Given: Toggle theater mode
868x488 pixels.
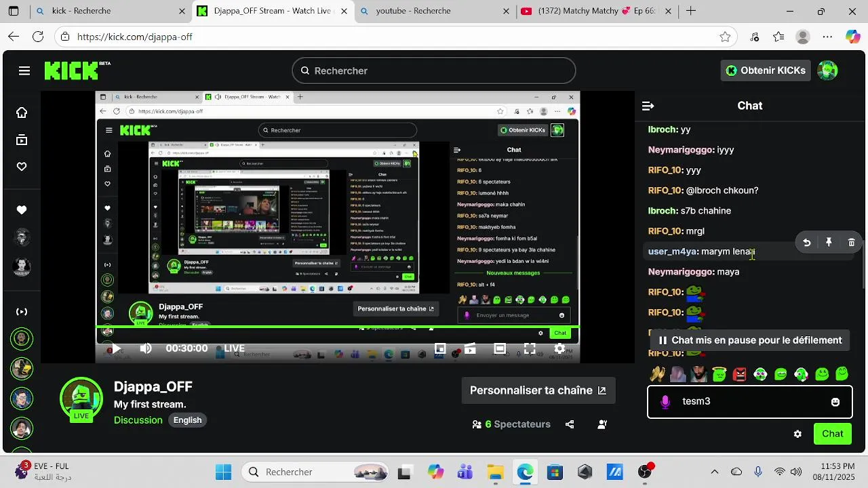Looking at the screenshot, I should click(x=500, y=348).
